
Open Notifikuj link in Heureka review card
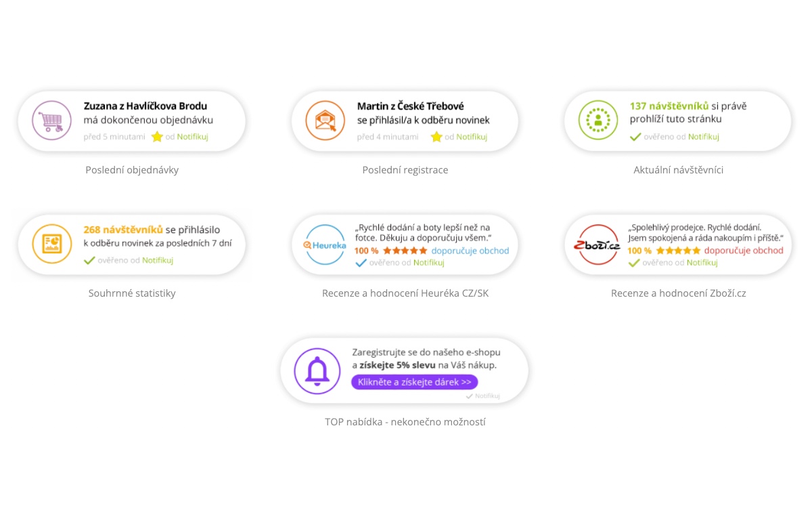click(x=429, y=263)
